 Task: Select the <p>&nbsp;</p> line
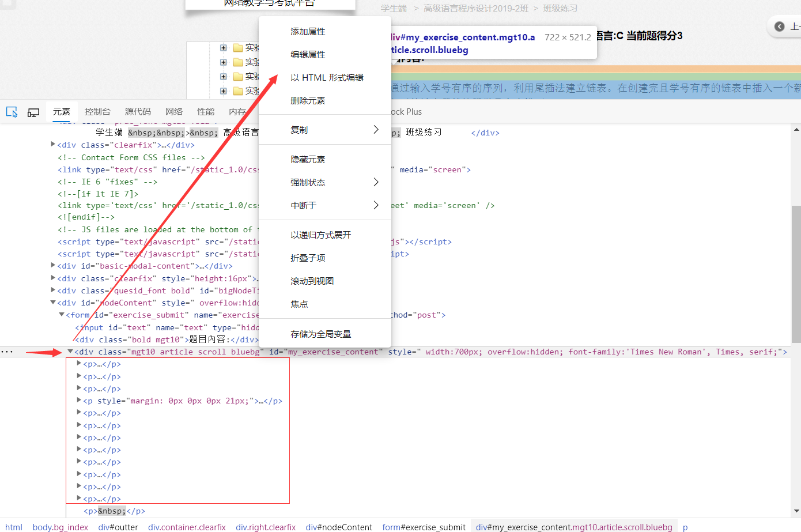pos(114,511)
